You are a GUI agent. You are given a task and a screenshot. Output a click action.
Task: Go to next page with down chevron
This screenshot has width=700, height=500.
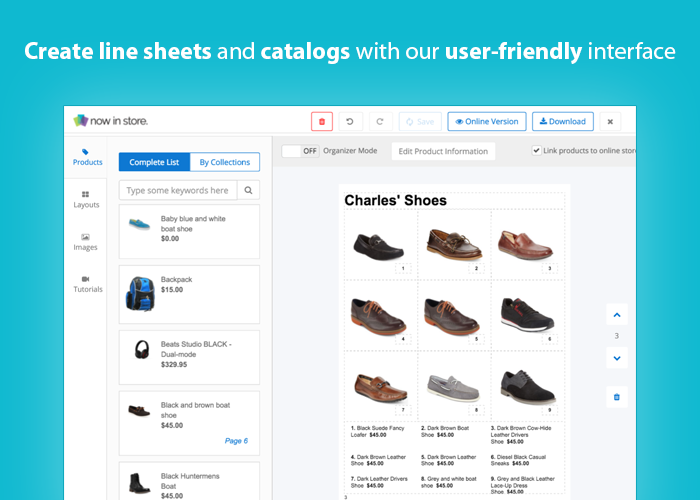click(x=616, y=357)
